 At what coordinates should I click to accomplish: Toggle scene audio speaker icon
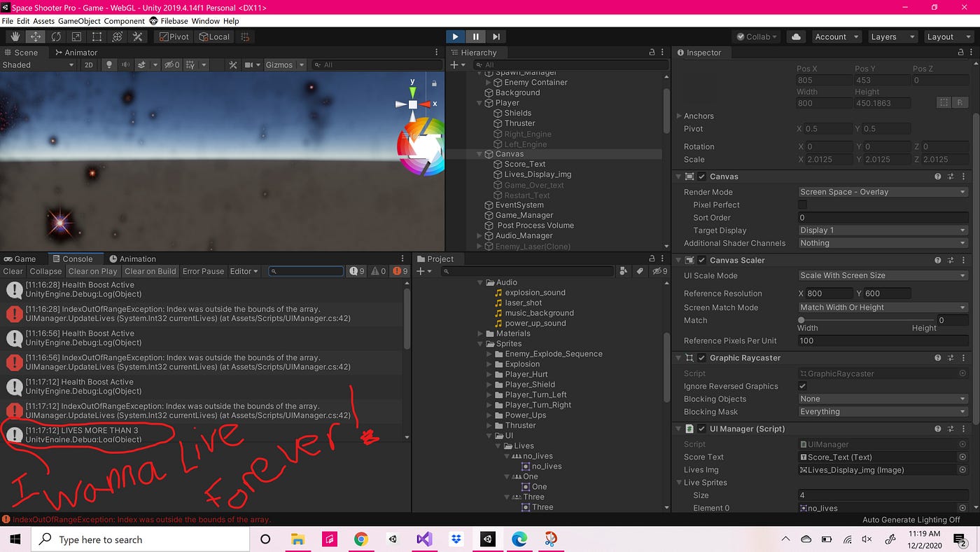(x=125, y=64)
